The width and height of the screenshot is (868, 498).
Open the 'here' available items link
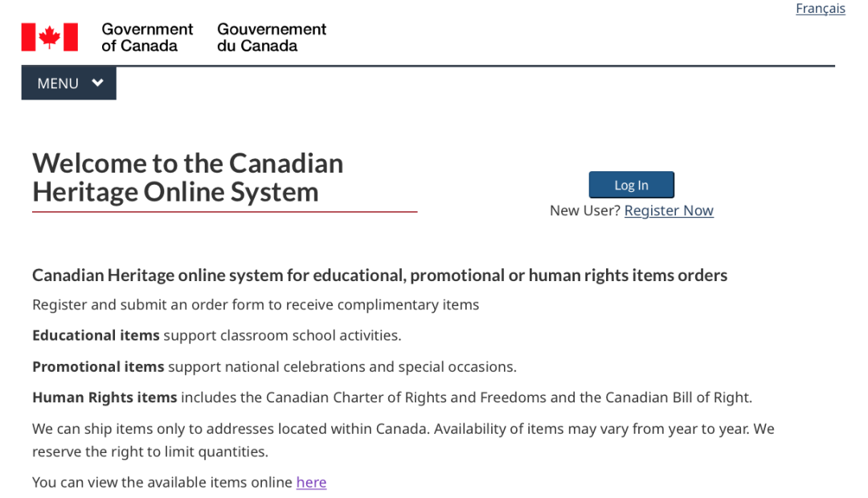[311, 482]
